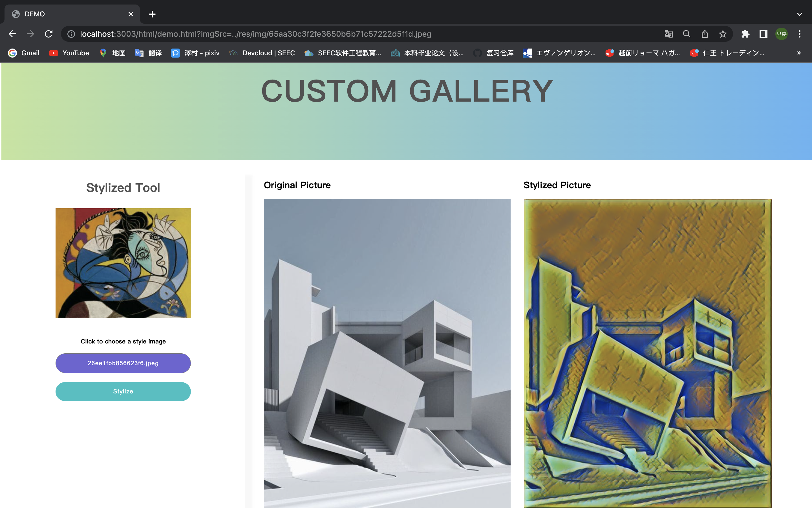812x508 pixels.
Task: Go back using the browser back arrow
Action: pos(12,34)
